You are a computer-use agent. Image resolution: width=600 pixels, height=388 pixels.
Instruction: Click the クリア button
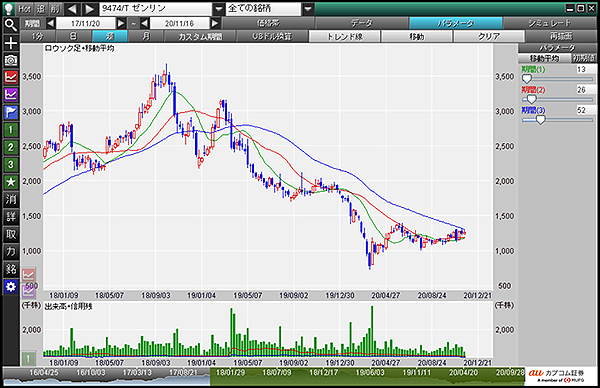pos(489,36)
